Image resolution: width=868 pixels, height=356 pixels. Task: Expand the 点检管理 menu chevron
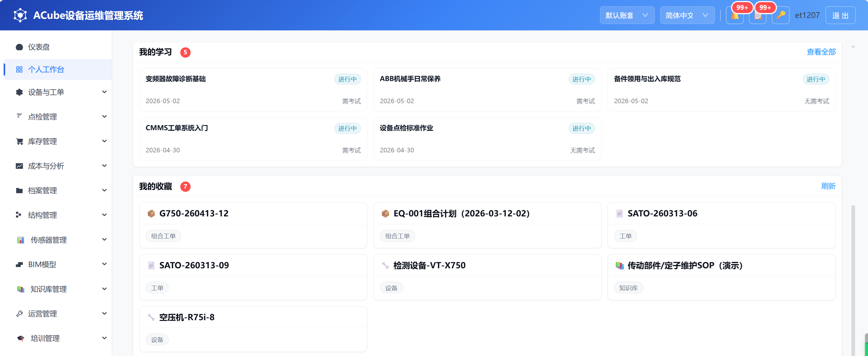pos(104,117)
